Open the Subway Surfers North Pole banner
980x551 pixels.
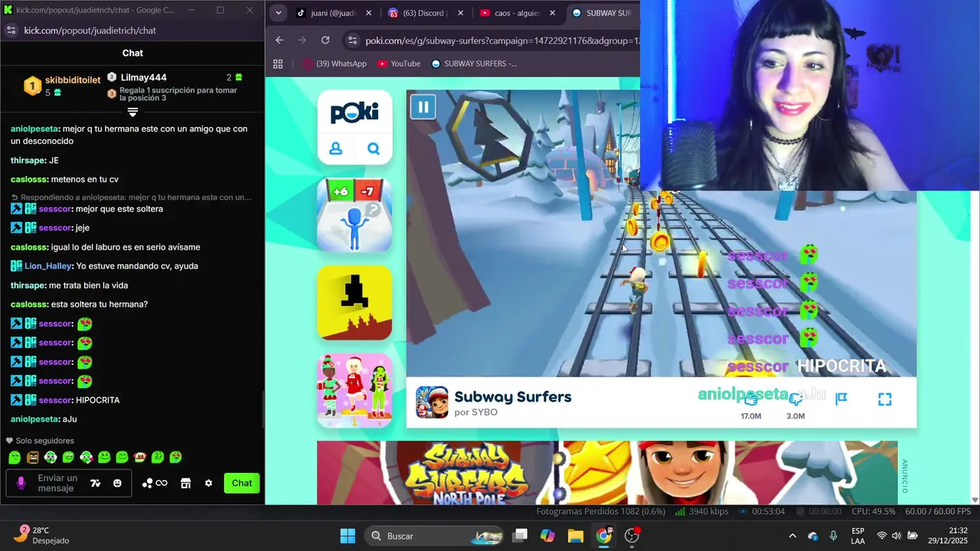click(x=607, y=472)
